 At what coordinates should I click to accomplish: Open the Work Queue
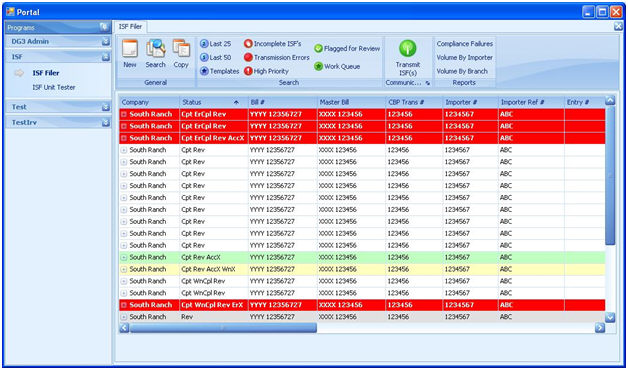(337, 66)
